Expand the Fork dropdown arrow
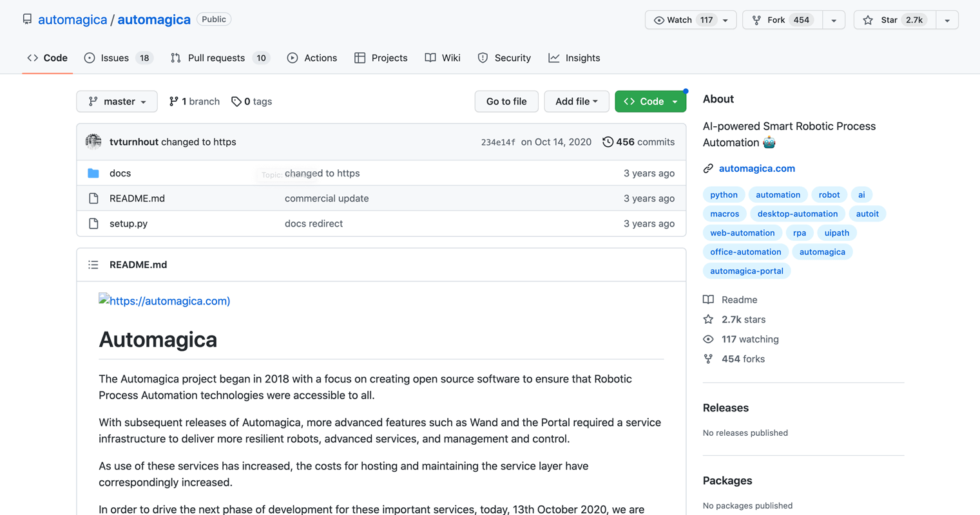This screenshot has width=980, height=515. (834, 20)
